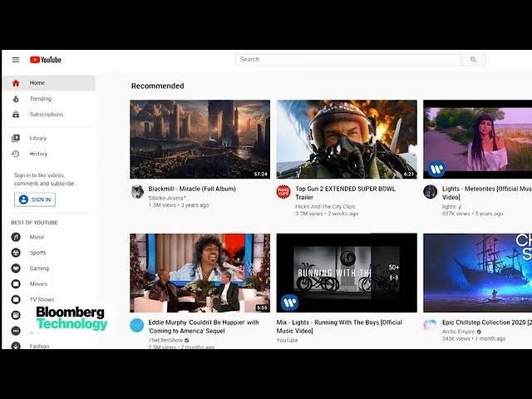Click the Arctic Empire channel avatar

point(431,325)
